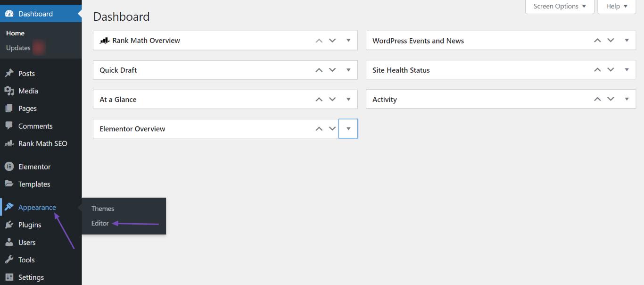Image resolution: width=644 pixels, height=285 pixels.
Task: Open Editor under Appearance flyout
Action: [x=100, y=223]
